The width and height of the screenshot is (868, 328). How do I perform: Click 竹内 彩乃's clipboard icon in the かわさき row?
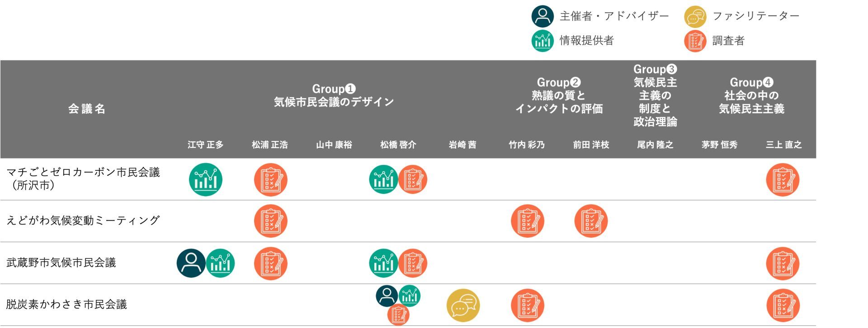(527, 305)
